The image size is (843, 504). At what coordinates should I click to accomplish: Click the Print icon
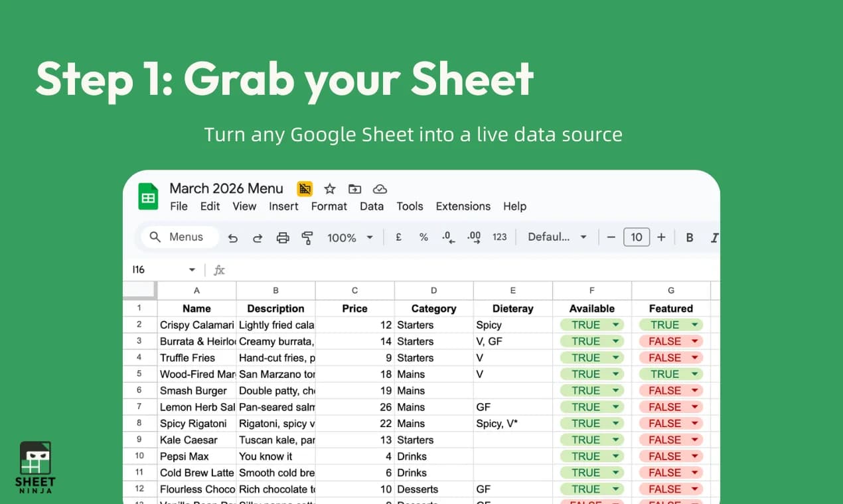point(283,237)
